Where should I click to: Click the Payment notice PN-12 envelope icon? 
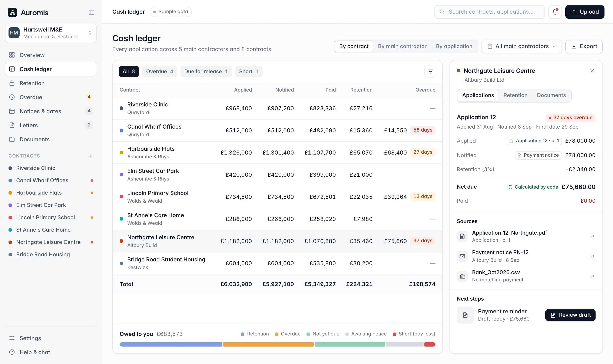click(462, 256)
